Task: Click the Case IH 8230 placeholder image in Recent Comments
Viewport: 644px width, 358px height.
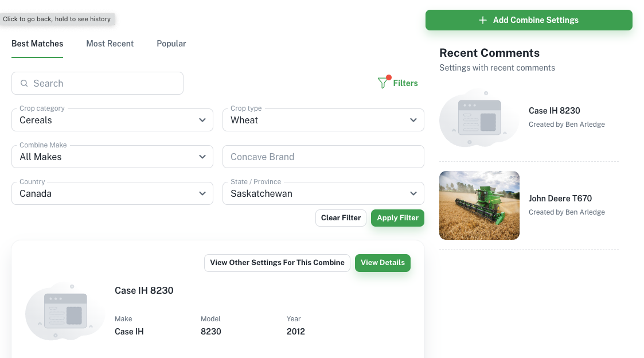Action: click(x=478, y=118)
